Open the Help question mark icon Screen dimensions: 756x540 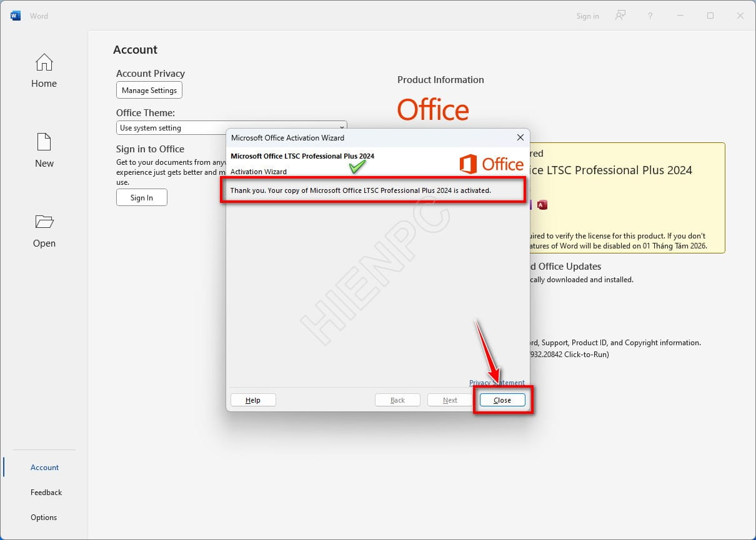(x=650, y=16)
